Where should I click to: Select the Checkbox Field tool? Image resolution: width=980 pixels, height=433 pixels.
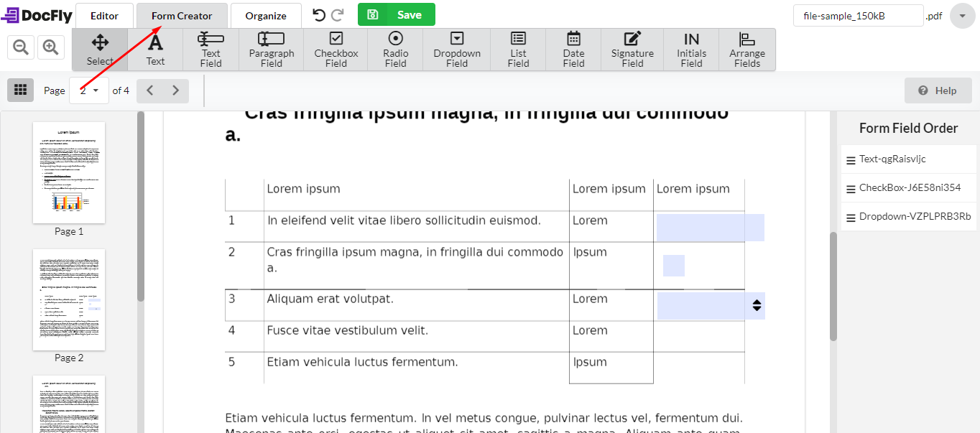pos(335,49)
